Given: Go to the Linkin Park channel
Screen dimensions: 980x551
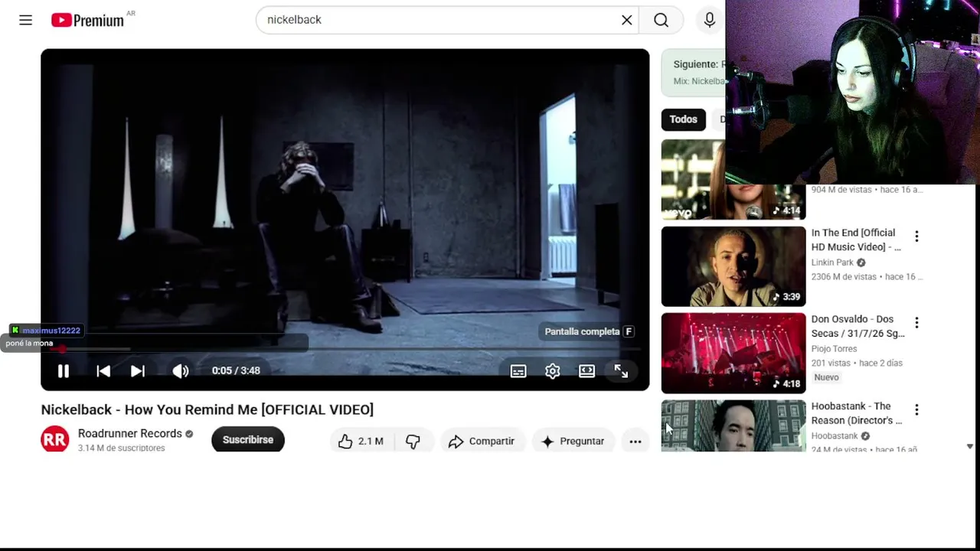Looking at the screenshot, I should click(x=832, y=262).
